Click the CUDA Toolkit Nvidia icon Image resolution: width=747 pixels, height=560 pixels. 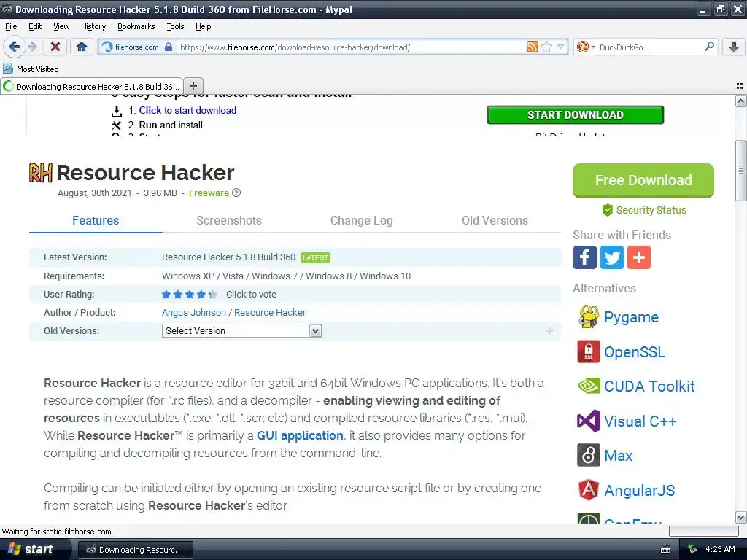click(x=589, y=386)
